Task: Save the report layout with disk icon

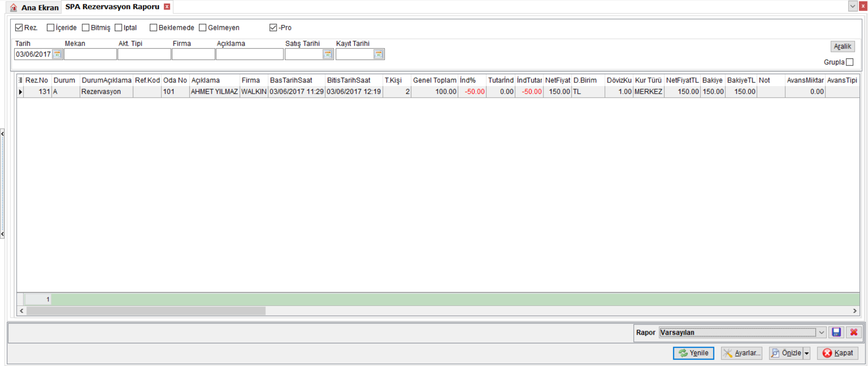Action: click(x=836, y=333)
